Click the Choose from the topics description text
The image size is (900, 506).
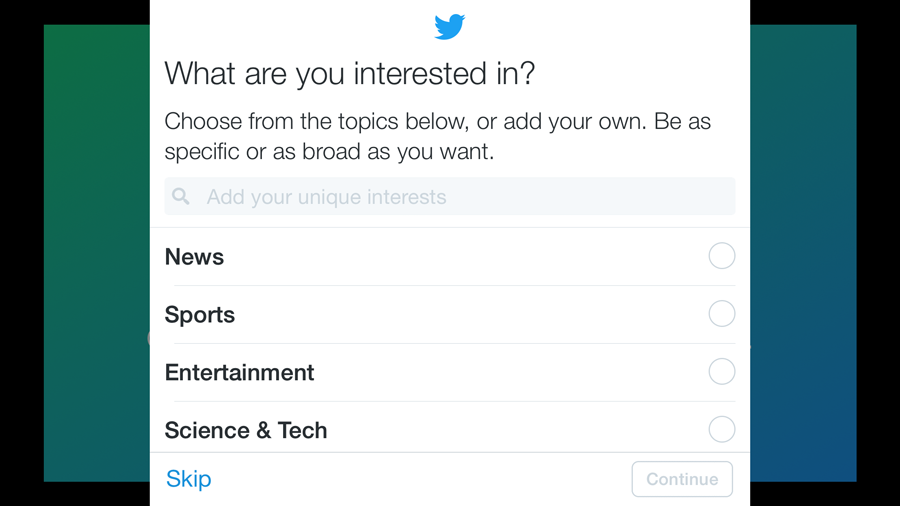tap(437, 137)
